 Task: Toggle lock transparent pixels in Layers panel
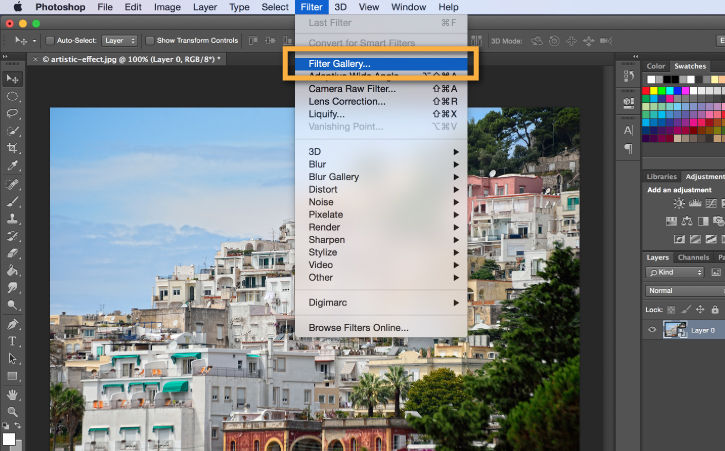point(671,309)
